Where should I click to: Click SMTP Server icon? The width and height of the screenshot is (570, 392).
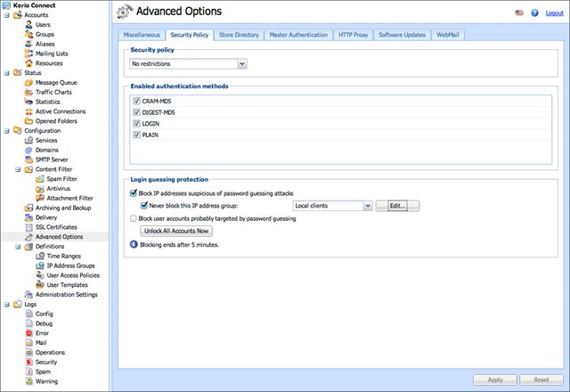point(29,159)
